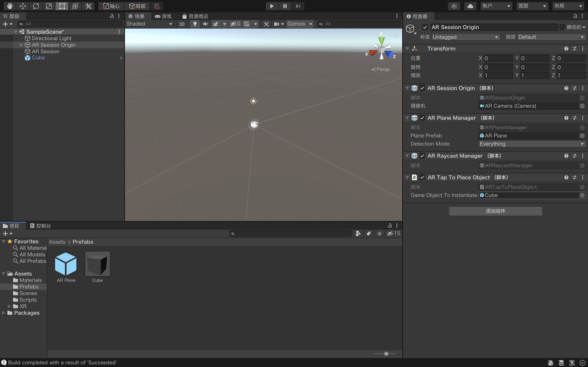Click the Step frame button
Viewport: 588px width, 367px height.
point(298,6)
